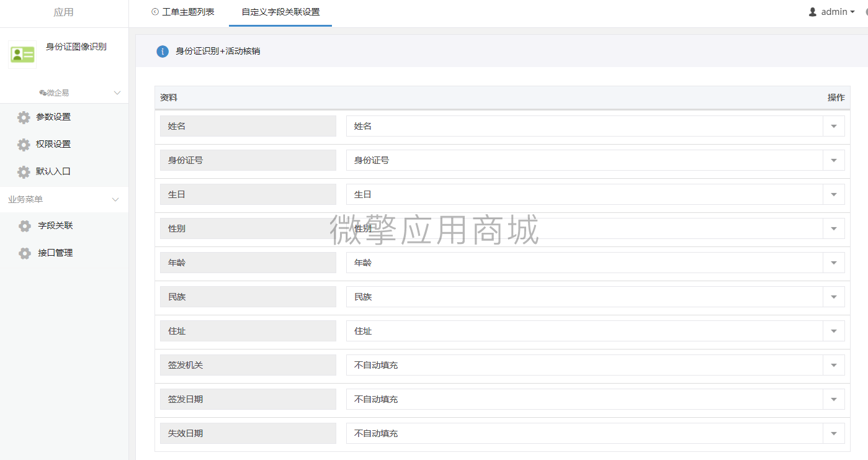Click the blue info icon in banner
The width and height of the screenshot is (868, 460).
coord(163,52)
